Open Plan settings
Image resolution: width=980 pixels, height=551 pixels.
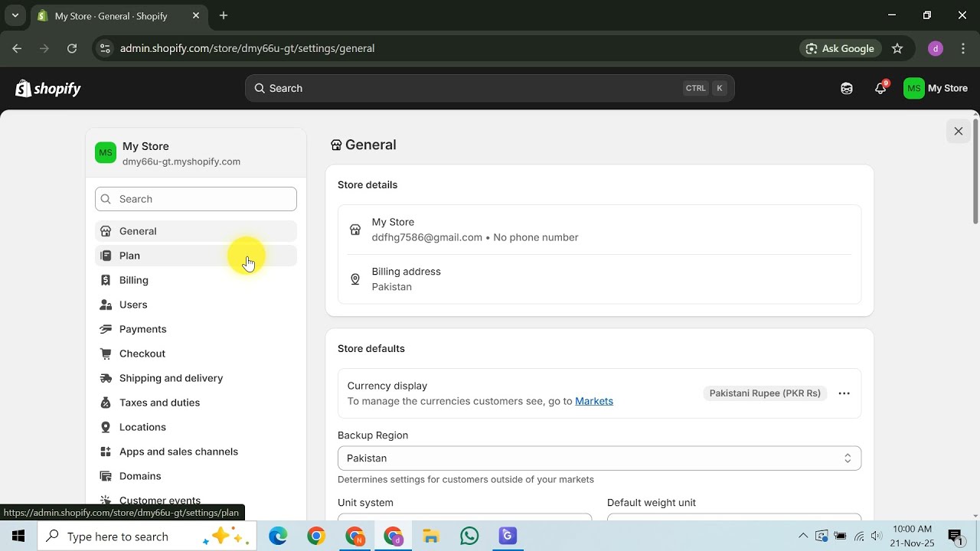coord(196,256)
